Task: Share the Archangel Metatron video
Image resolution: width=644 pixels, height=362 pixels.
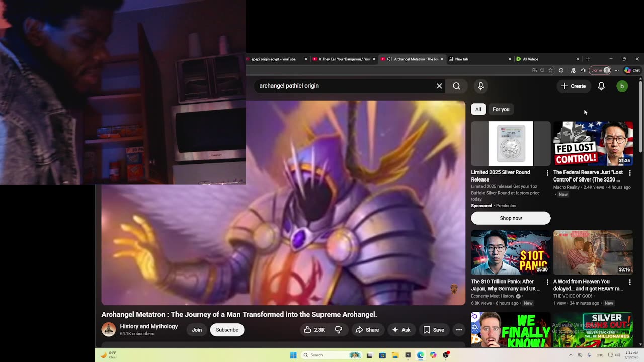Action: [367, 330]
